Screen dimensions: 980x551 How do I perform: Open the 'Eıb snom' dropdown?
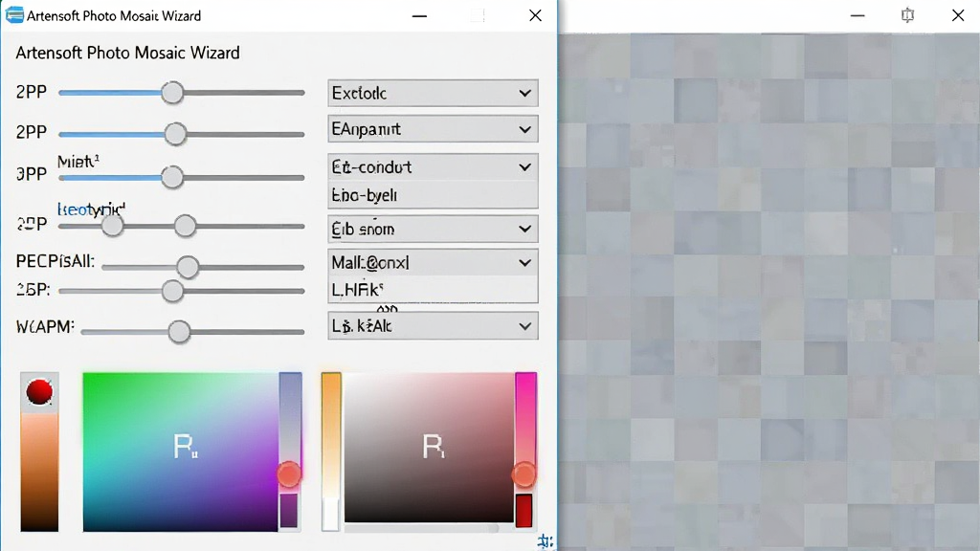click(x=433, y=230)
